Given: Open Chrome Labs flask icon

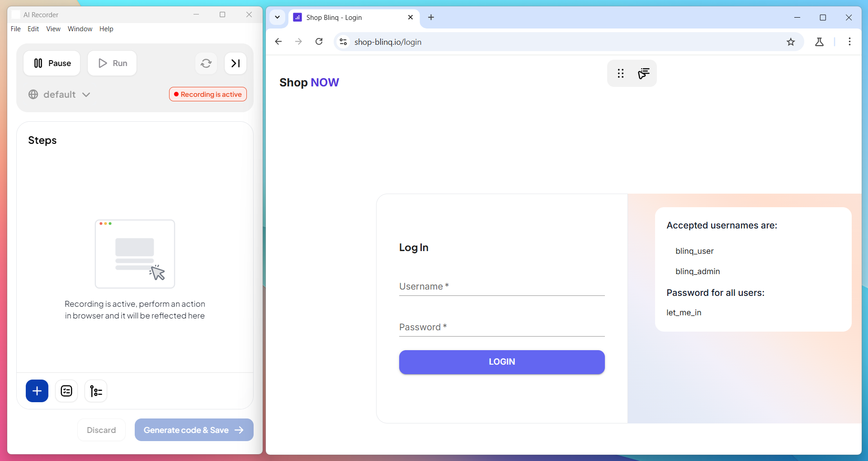Looking at the screenshot, I should click(819, 42).
